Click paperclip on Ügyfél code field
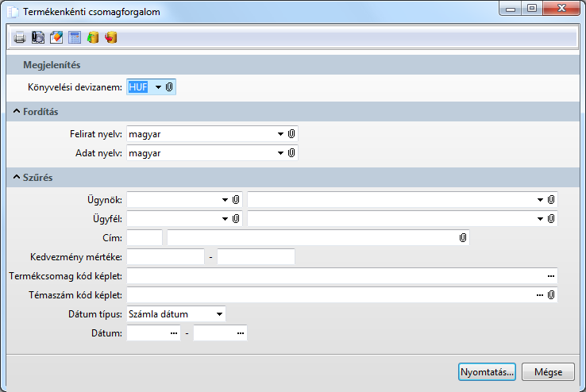 (236, 219)
